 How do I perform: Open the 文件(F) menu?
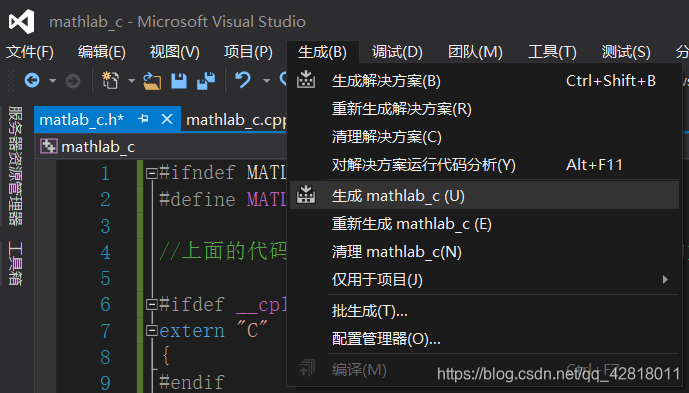[30, 52]
